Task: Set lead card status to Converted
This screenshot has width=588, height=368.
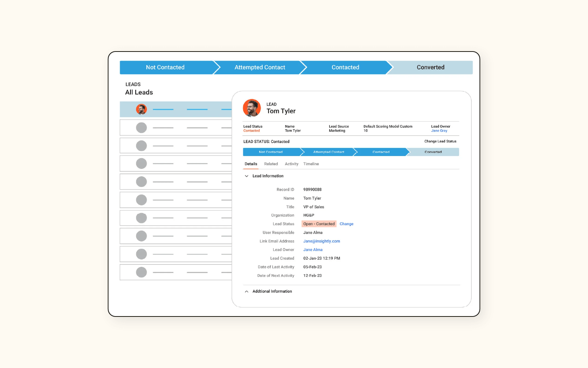Action: tap(433, 152)
